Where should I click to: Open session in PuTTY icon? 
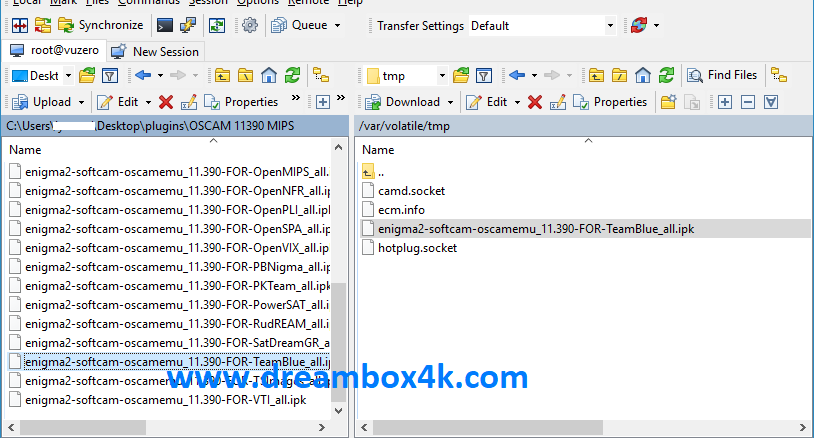tap(187, 25)
